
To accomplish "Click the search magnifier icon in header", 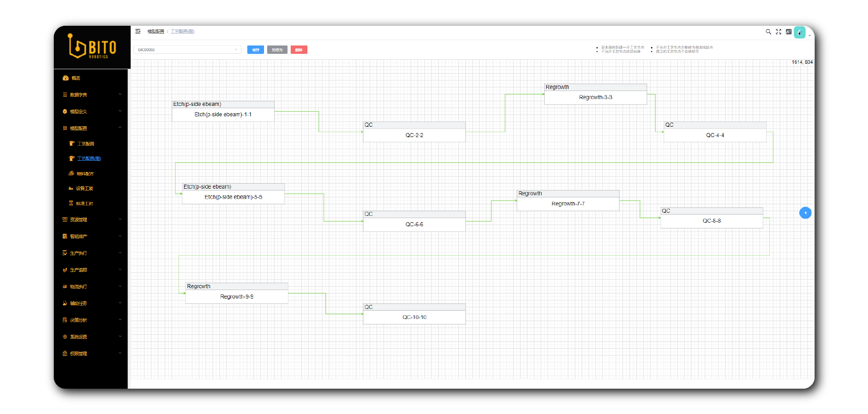I will point(768,32).
